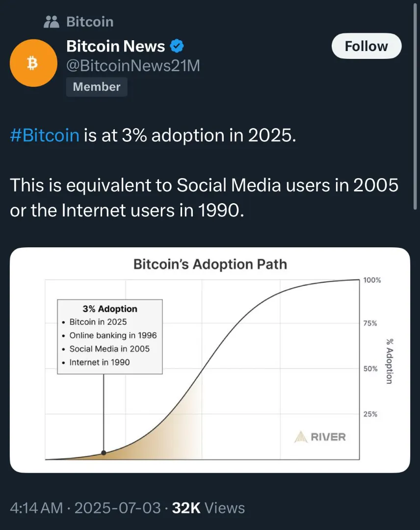Click the Bitcoin's Adoption Path chart title

(x=210, y=265)
